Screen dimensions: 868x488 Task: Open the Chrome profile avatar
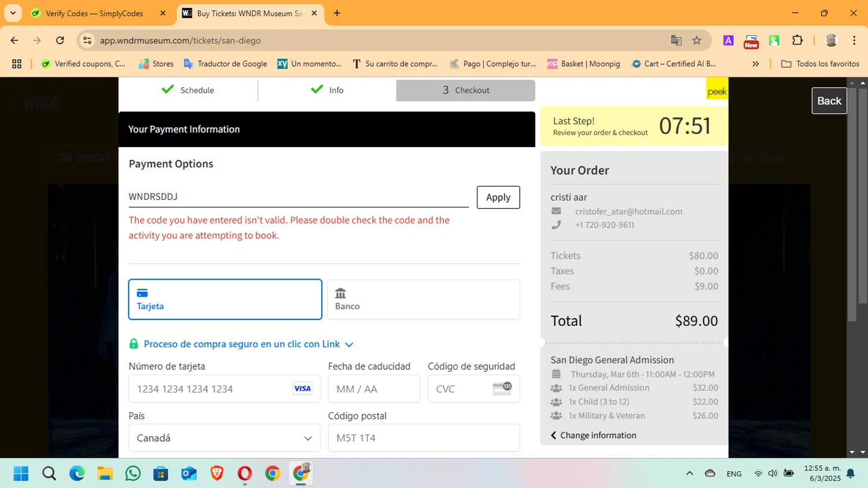[832, 41]
